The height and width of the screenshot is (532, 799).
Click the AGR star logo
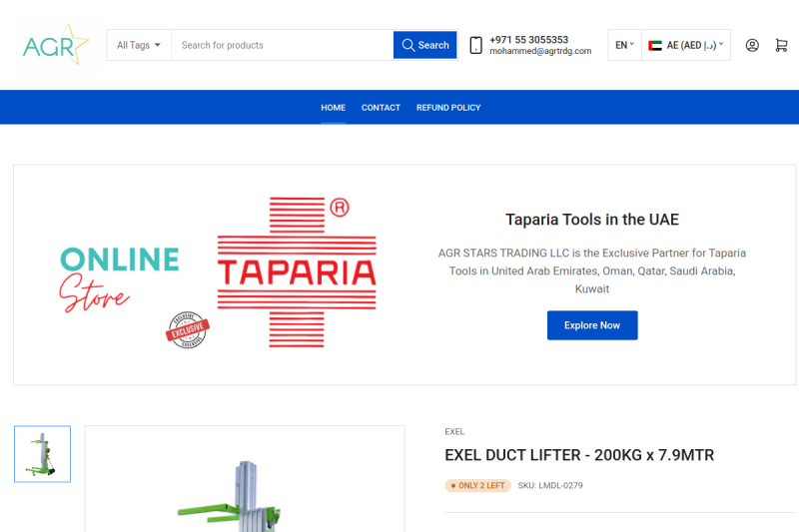pos(56,45)
